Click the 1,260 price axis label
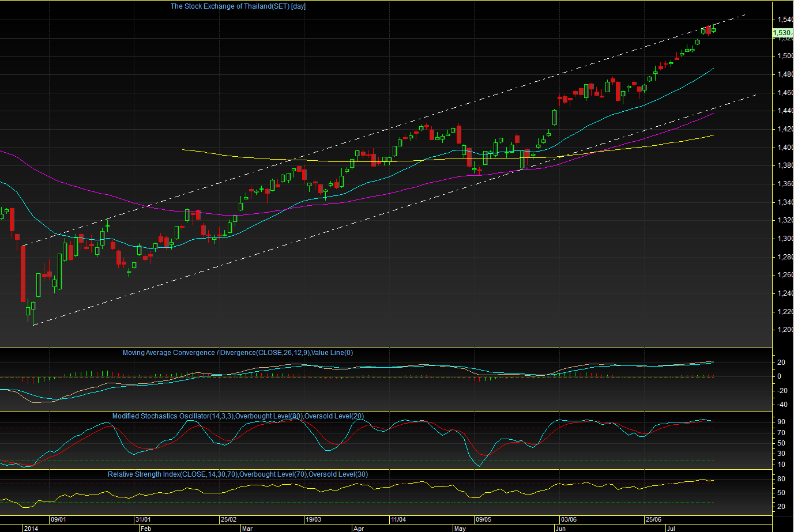Viewport: 794px width, 532px height. [x=785, y=275]
